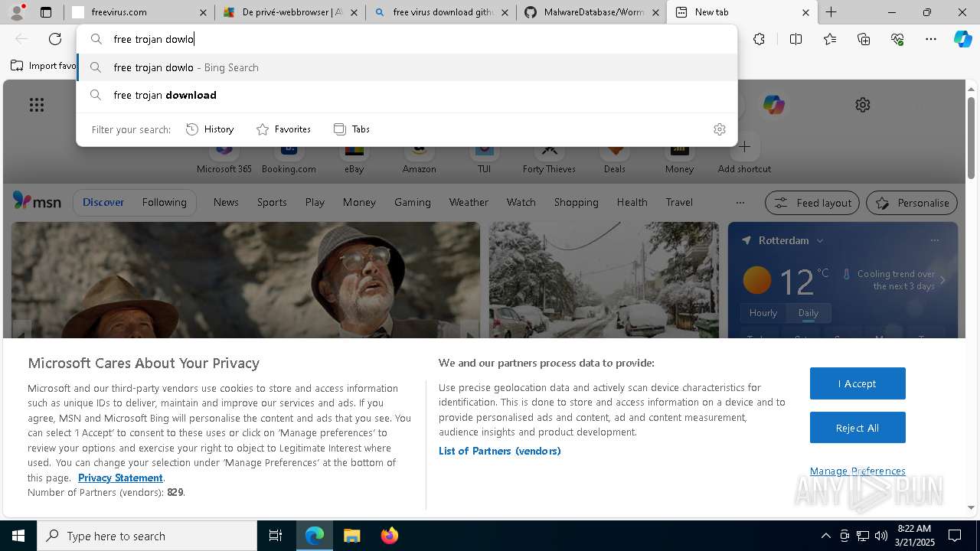Open Firefox on taskbar
Viewport: 980px width, 551px height.
pos(389,536)
